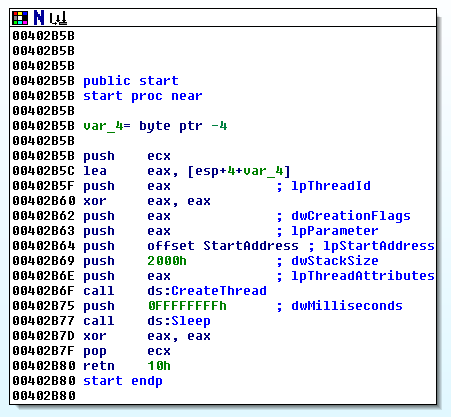Select the 'start proc near' label

(x=143, y=96)
